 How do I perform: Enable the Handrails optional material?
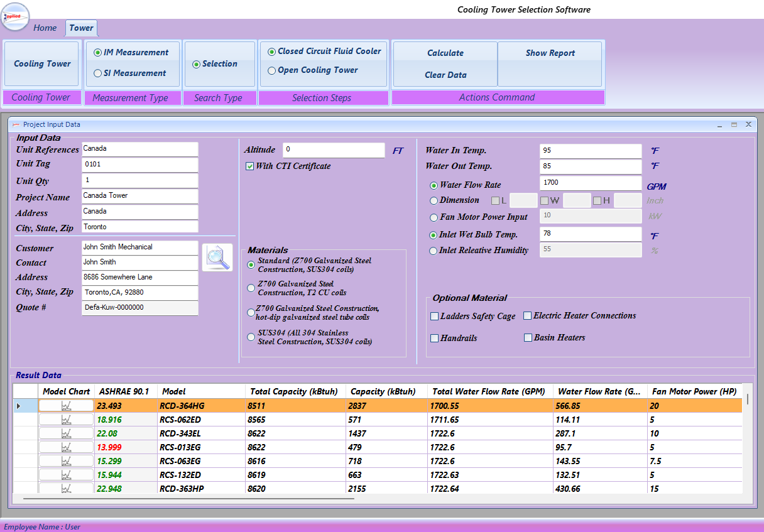pyautogui.click(x=434, y=338)
